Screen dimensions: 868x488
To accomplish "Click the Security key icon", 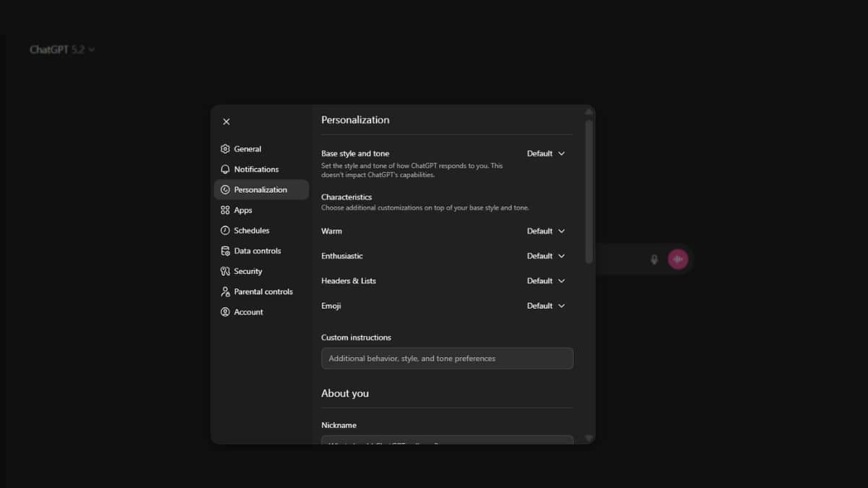I will 225,271.
